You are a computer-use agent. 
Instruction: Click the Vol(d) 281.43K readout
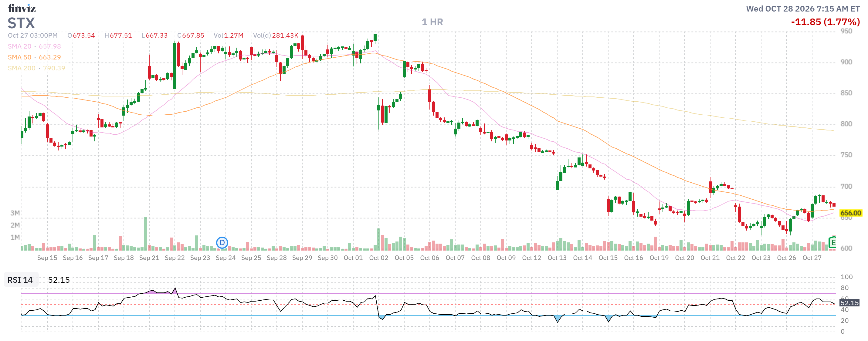click(276, 35)
